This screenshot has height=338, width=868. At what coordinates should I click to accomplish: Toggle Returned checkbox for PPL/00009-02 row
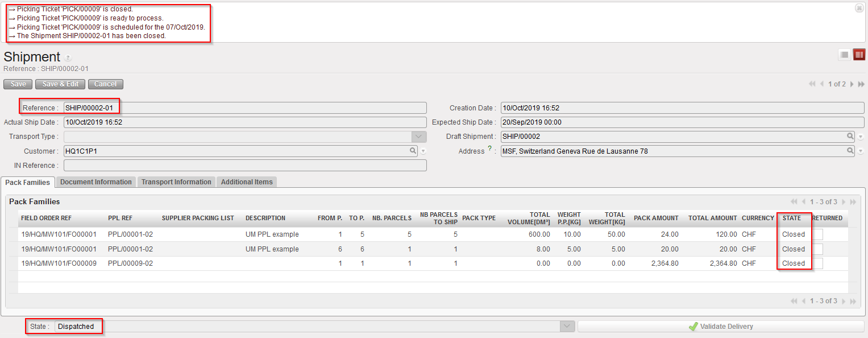[x=817, y=263]
